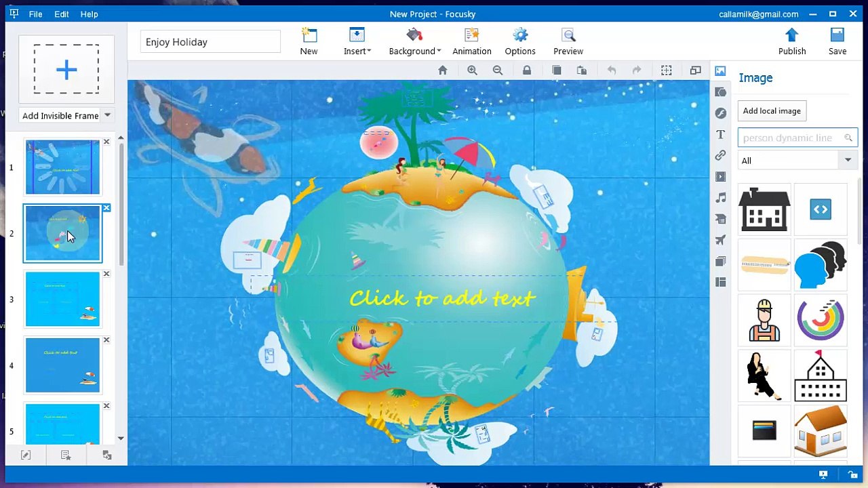Open the Options gear
The width and height of the screenshot is (868, 488).
tap(520, 42)
